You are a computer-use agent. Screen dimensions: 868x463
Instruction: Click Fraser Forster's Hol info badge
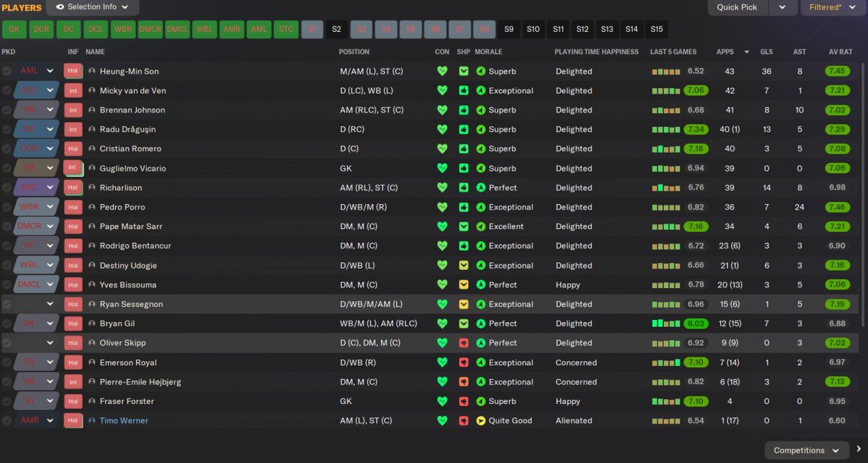tap(73, 401)
